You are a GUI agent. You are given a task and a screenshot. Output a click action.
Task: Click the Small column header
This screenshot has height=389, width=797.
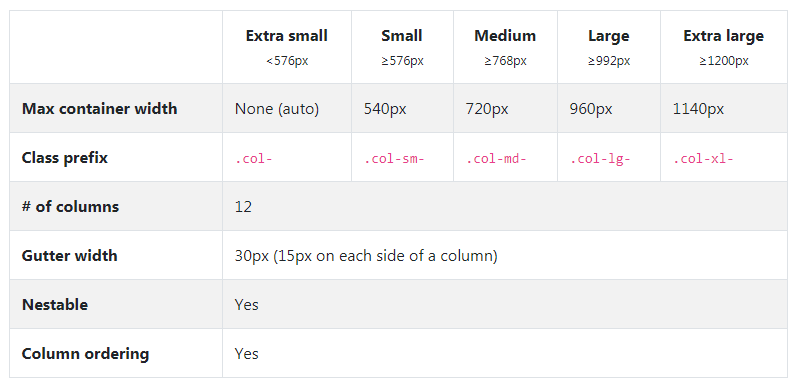click(x=402, y=36)
